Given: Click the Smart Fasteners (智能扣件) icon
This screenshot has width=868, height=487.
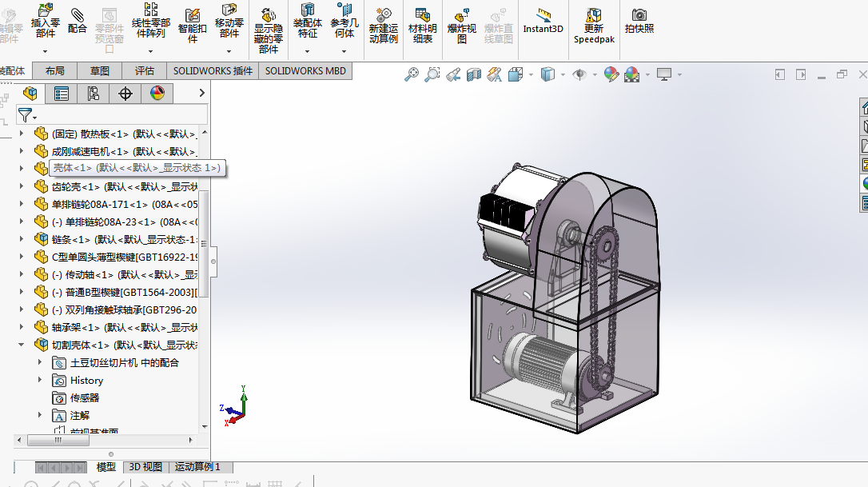Looking at the screenshot, I should tap(192, 26).
